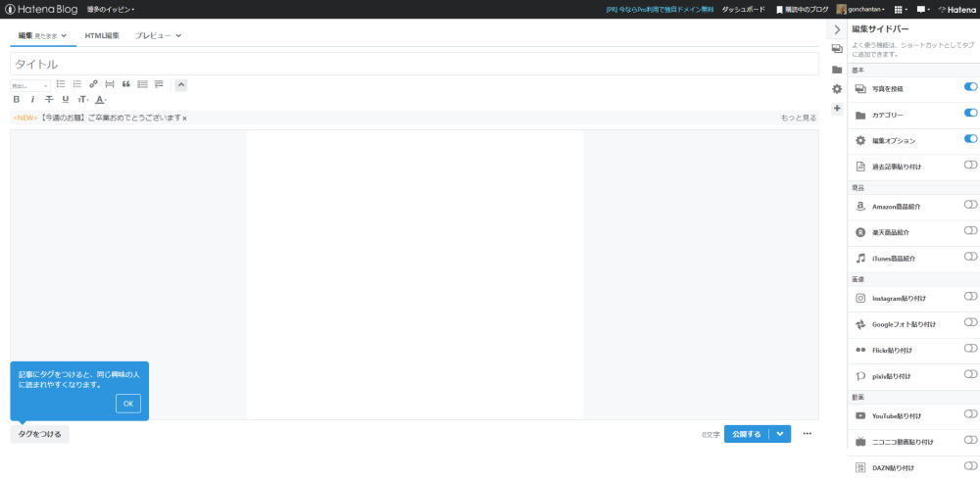
Task: Open 購読中のブログ in the header
Action: [x=802, y=10]
